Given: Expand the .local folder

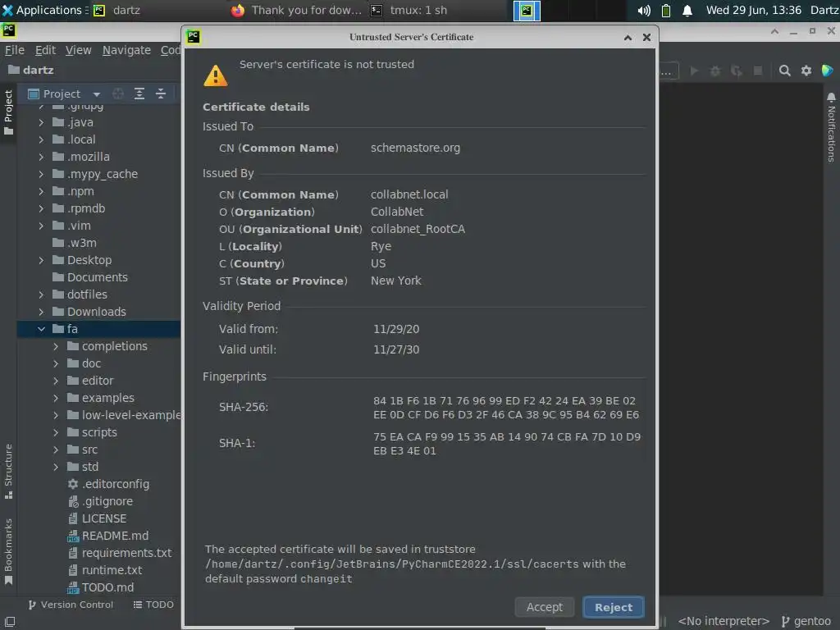Looking at the screenshot, I should click(x=41, y=139).
